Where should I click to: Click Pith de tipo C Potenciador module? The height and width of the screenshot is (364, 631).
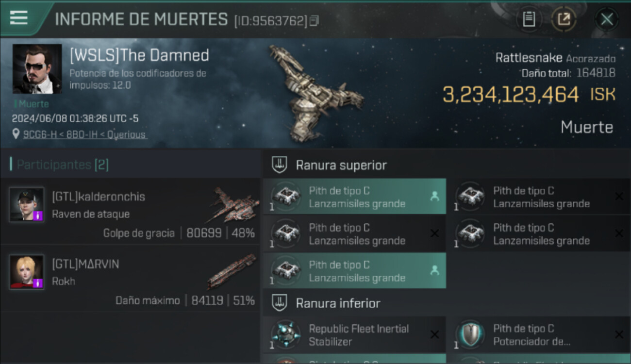pyautogui.click(x=539, y=335)
